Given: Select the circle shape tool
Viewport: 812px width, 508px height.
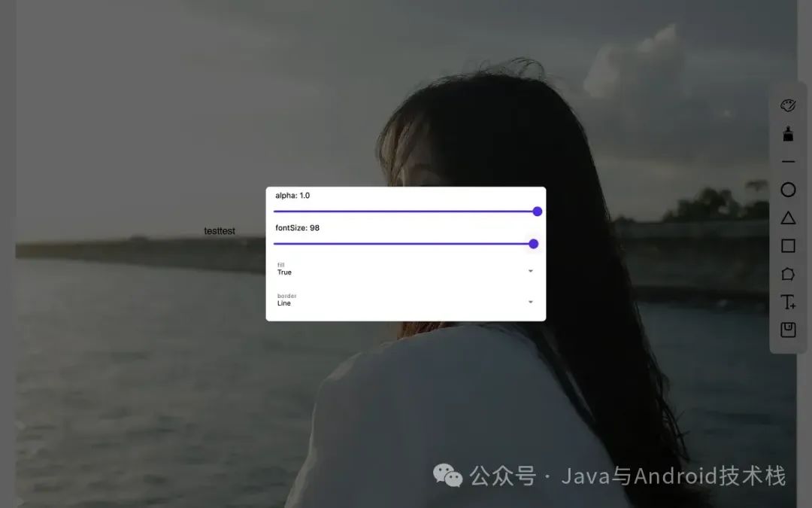Looking at the screenshot, I should click(x=788, y=190).
